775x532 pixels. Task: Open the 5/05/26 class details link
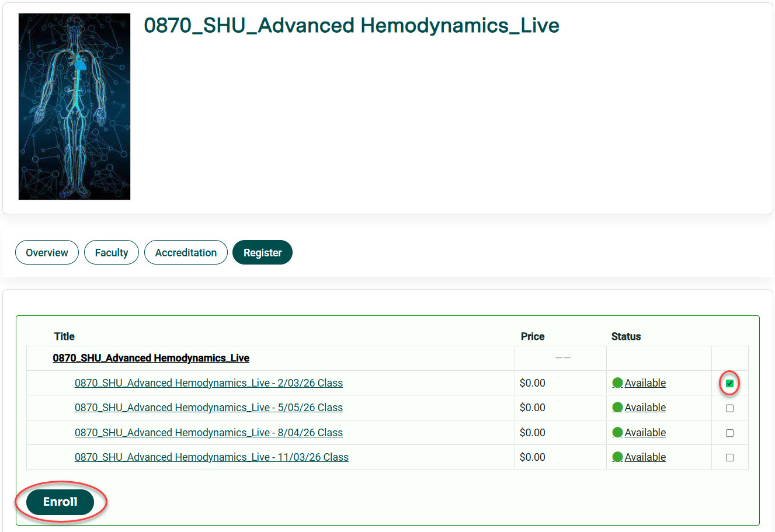[208, 407]
